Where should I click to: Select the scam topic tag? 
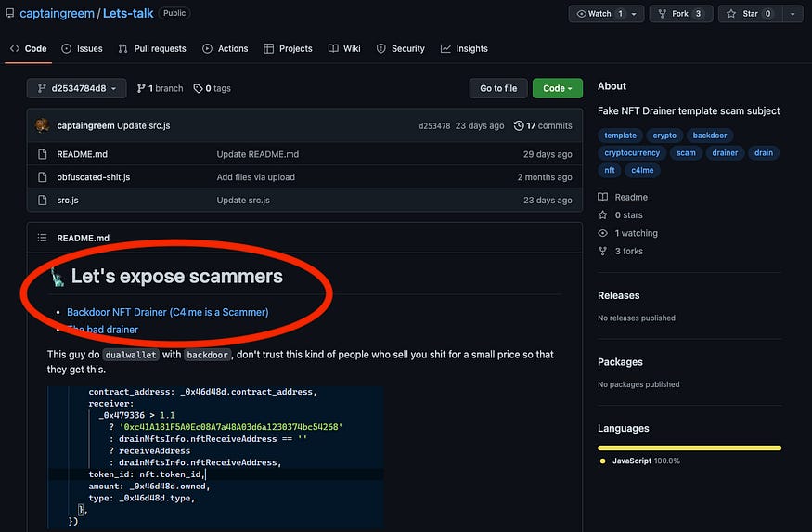click(686, 153)
